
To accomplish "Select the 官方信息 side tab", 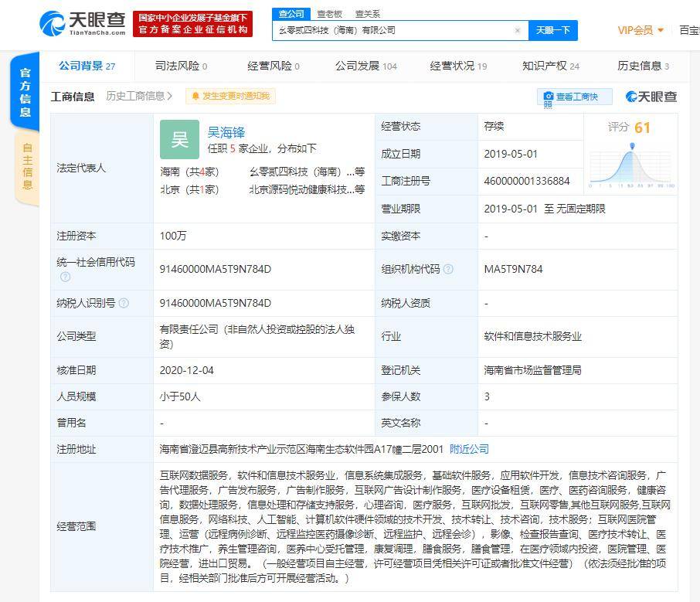I will 25,93.
